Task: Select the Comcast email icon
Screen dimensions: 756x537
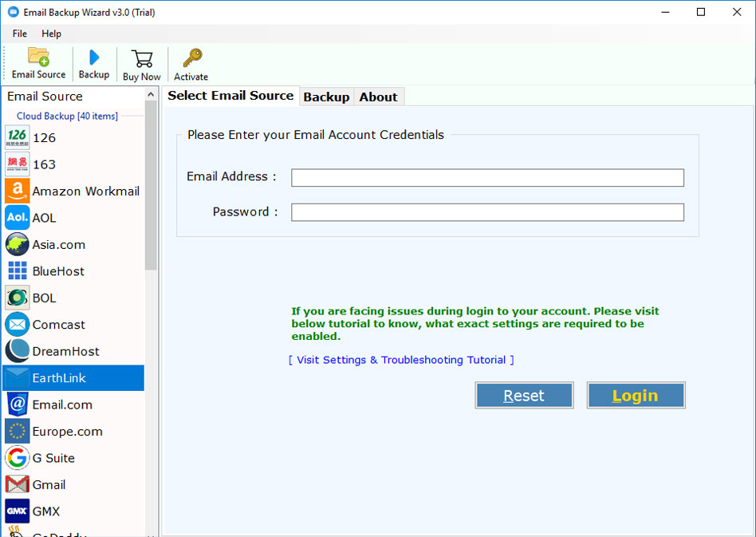Action: click(x=16, y=324)
